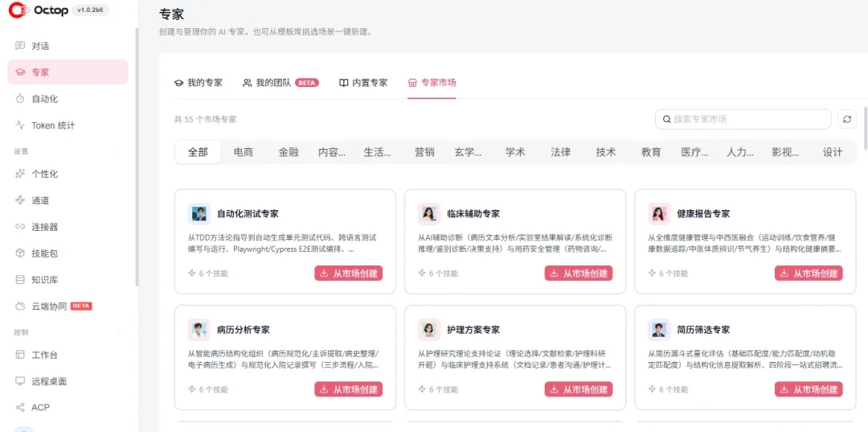The width and height of the screenshot is (868, 432).
Task: Click the 云端协同 cloud icon
Action: click(20, 307)
